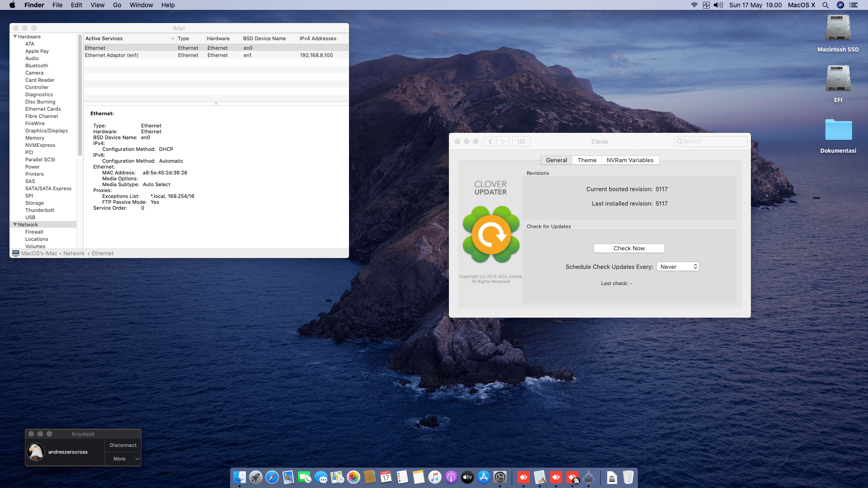
Task: Open the EFI volume on desktop
Action: click(838, 80)
